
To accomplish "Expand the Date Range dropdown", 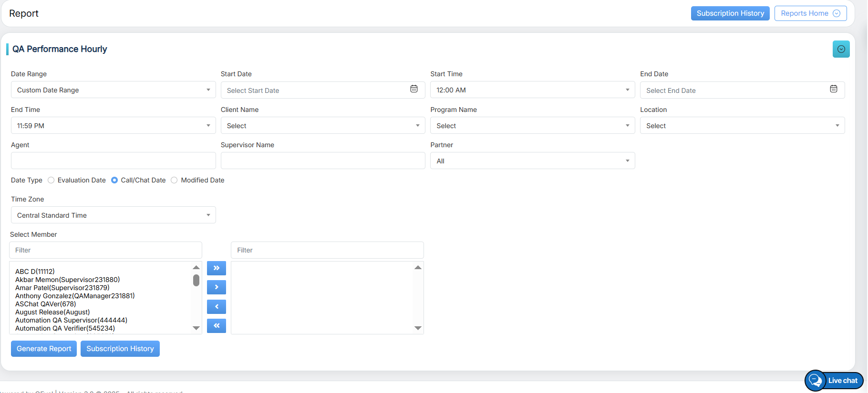I will [x=113, y=90].
